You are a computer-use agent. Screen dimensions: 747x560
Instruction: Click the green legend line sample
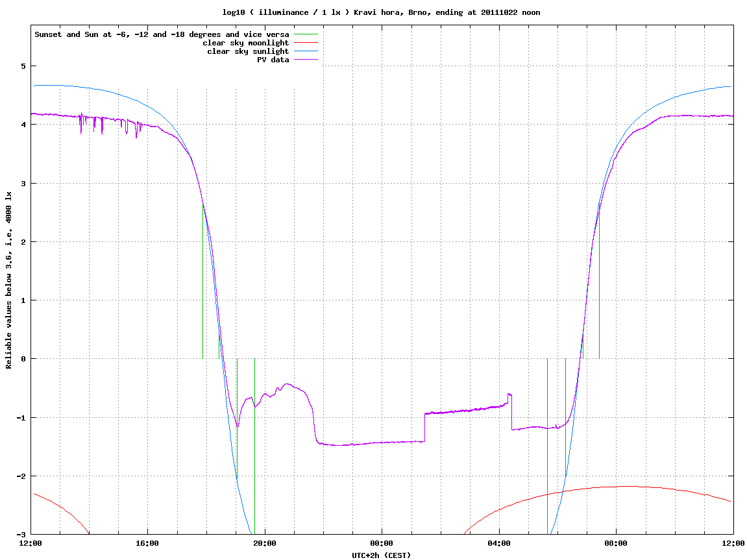[x=306, y=34]
